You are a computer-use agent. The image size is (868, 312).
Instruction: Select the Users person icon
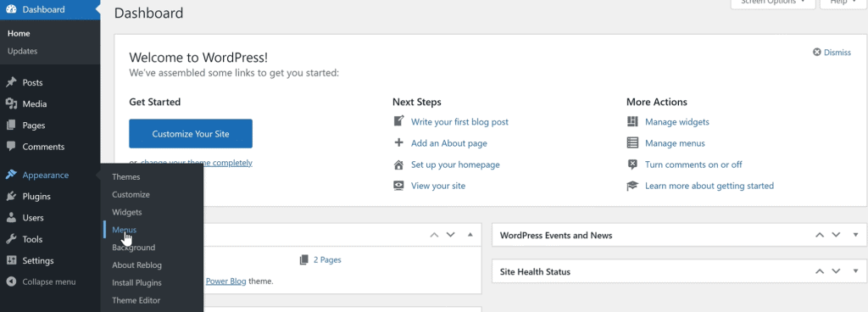pos(11,218)
